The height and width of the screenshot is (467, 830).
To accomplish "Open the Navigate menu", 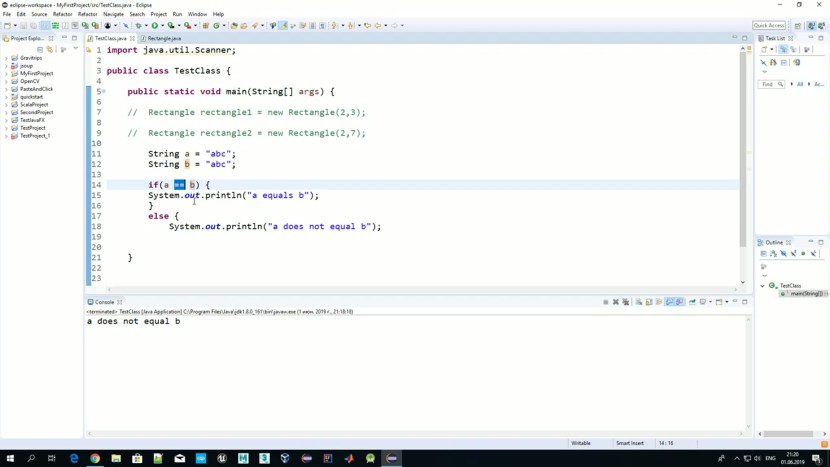I will pos(113,14).
